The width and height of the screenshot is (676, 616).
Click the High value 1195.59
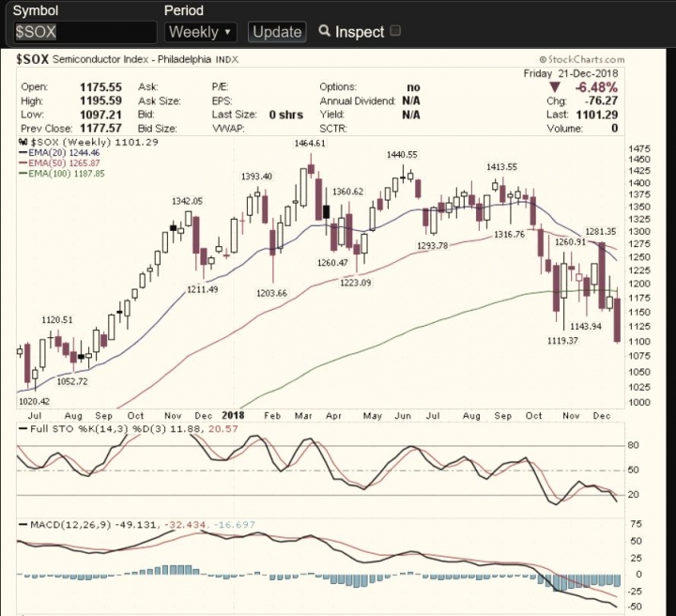click(x=100, y=100)
